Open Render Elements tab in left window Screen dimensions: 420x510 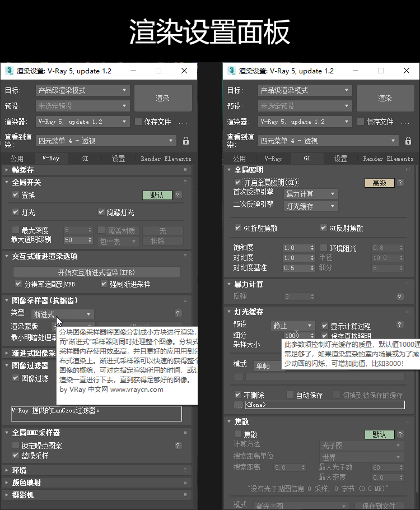166,159
